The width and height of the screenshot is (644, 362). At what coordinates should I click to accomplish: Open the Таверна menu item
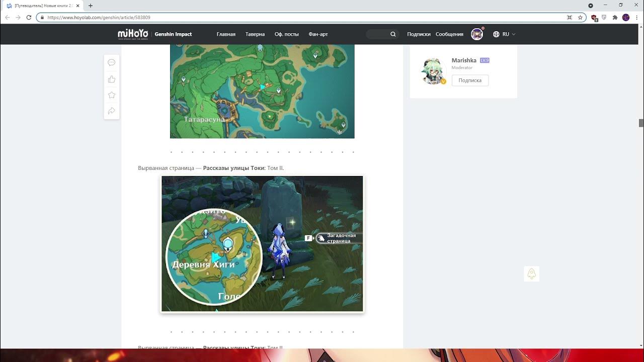(255, 34)
